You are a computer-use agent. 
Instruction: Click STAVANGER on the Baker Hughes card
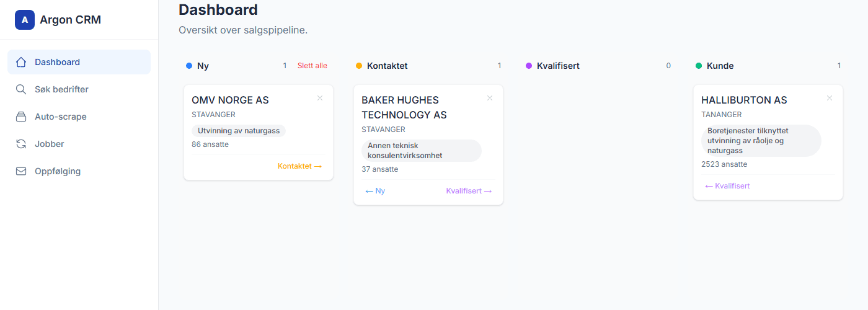[384, 130]
